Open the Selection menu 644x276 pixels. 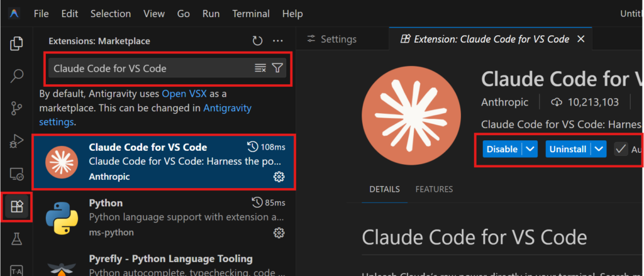point(111,14)
